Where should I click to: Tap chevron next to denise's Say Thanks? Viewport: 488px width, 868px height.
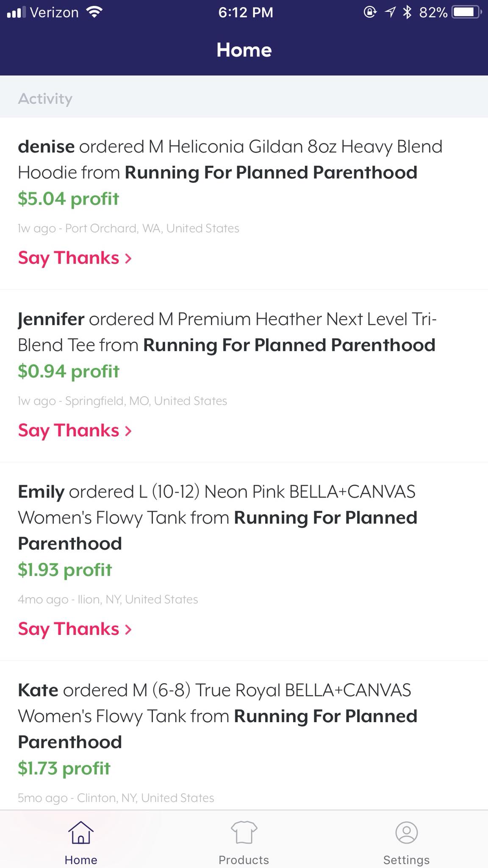point(128,258)
